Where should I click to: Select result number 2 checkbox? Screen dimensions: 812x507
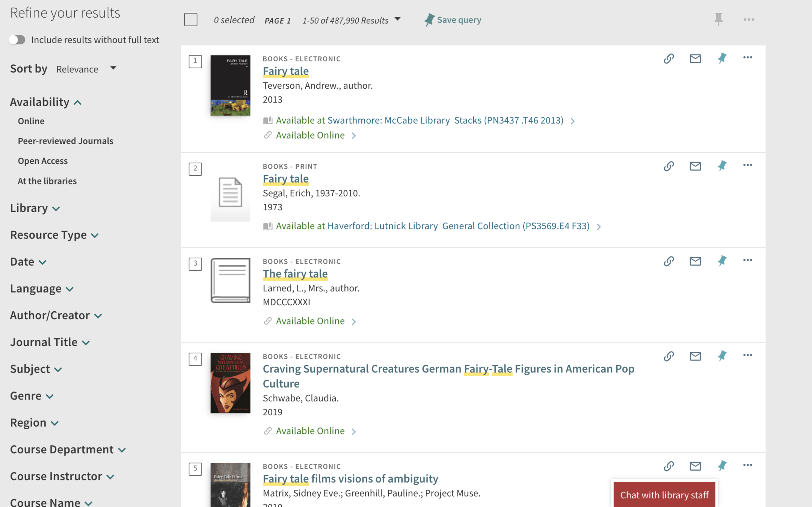coord(195,169)
